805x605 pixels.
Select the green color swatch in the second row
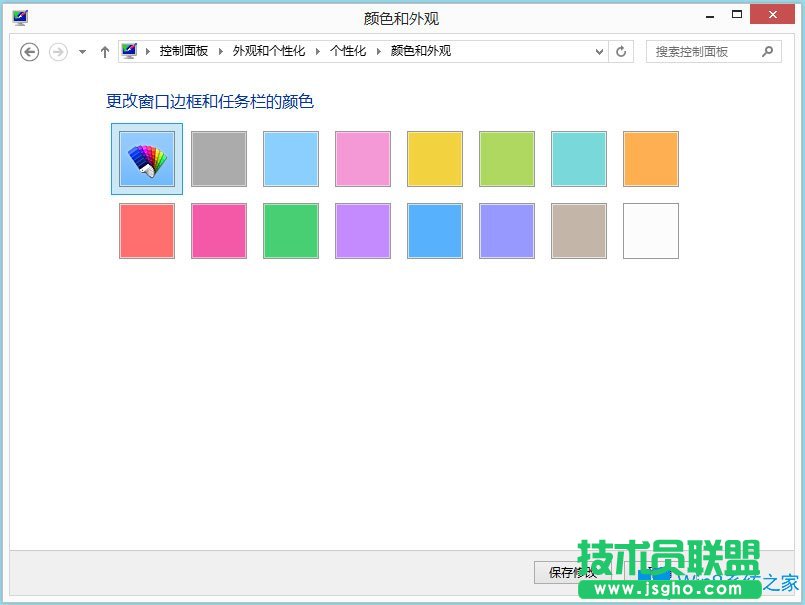point(290,231)
